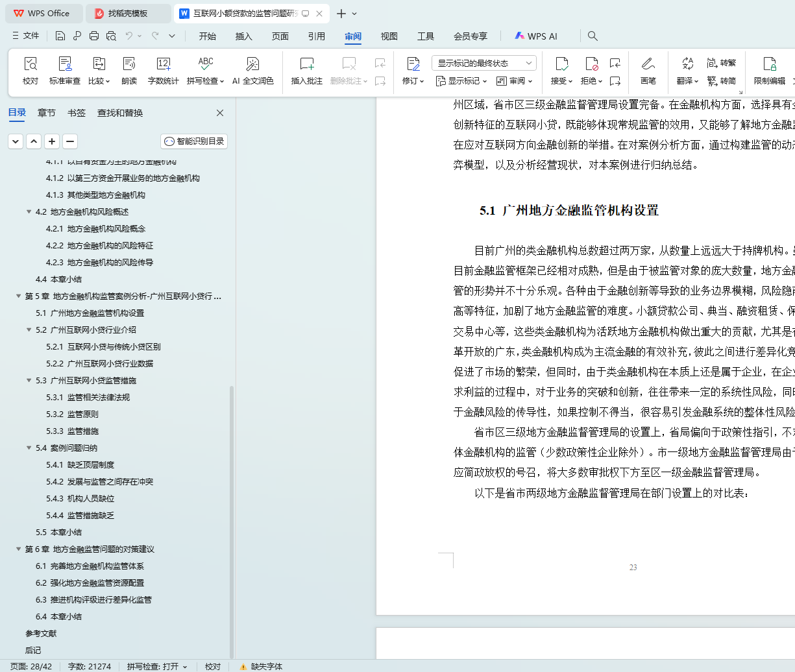Click 智能识别目录 button
795x672 pixels.
194,141
